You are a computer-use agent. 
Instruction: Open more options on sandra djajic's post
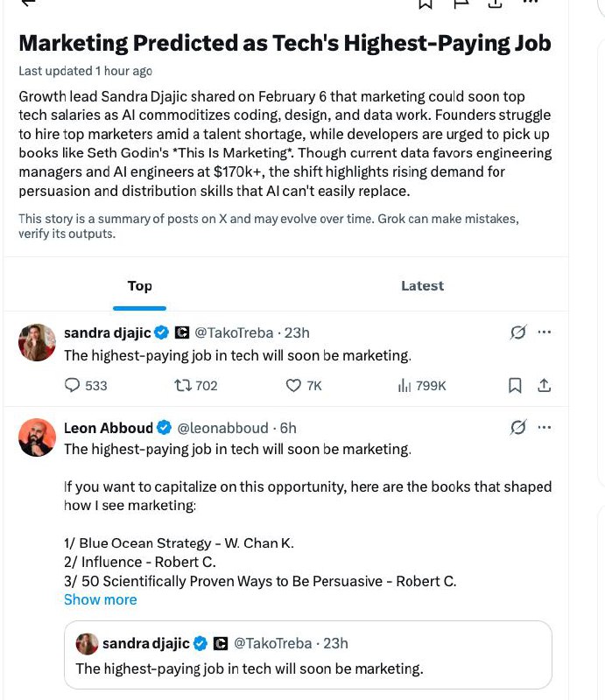[545, 332]
